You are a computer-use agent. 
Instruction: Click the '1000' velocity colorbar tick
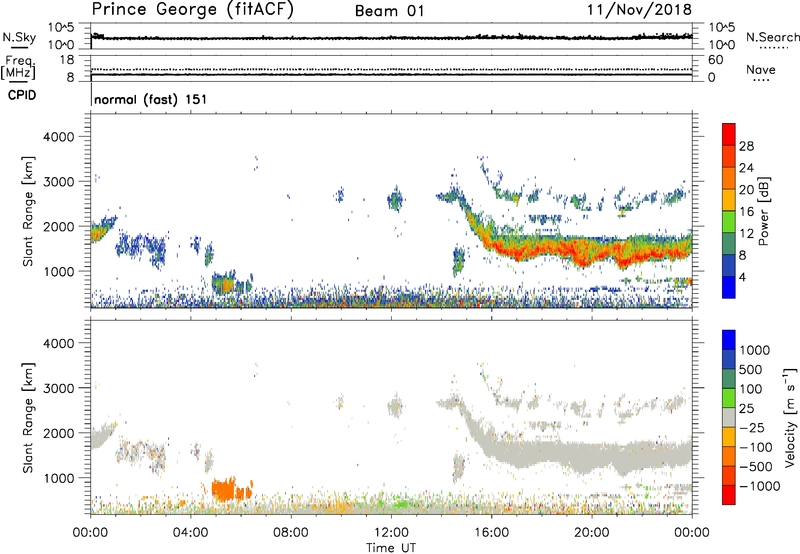[x=755, y=350]
